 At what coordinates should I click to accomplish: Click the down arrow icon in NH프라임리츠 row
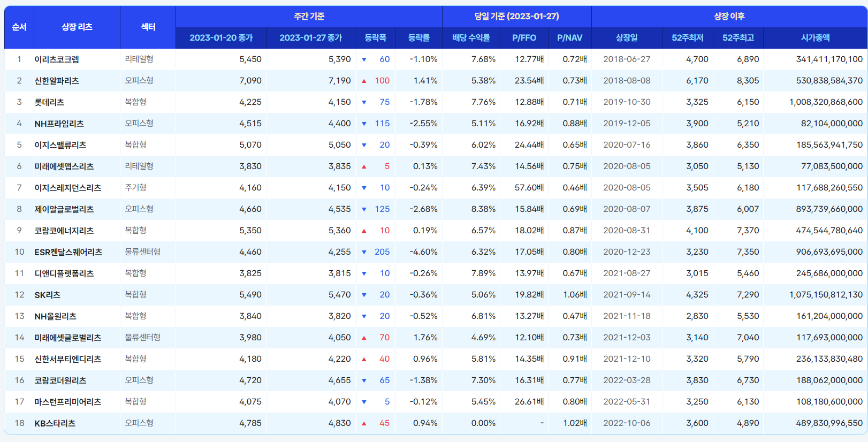tap(364, 124)
